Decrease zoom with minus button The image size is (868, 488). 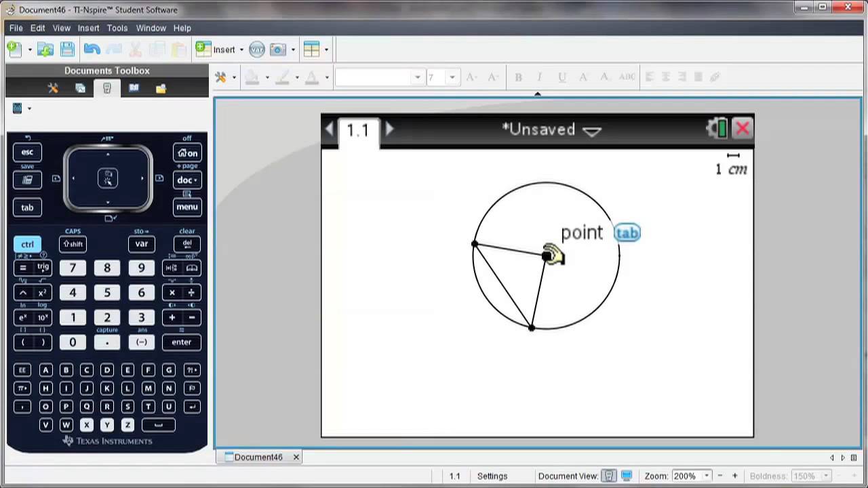point(719,476)
